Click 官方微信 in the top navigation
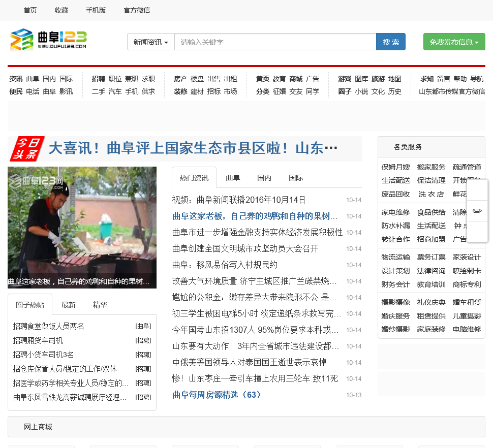This screenshot has width=493, height=448. [137, 10]
